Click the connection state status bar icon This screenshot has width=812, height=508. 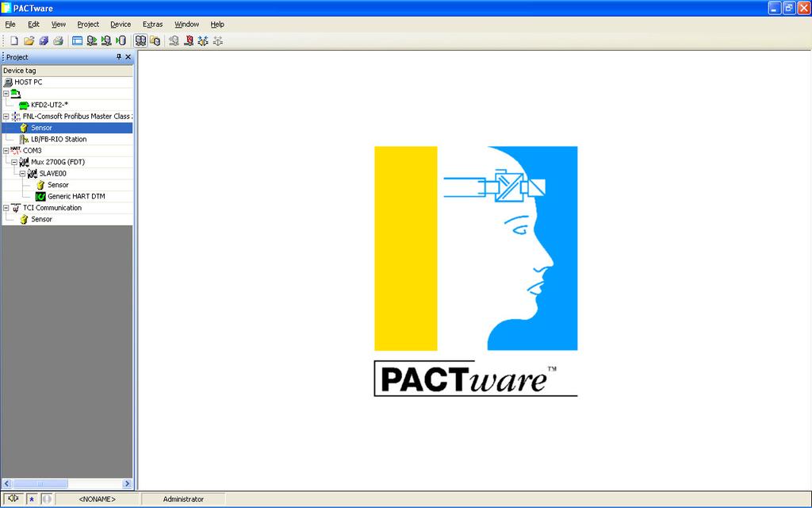pyautogui.click(x=13, y=498)
